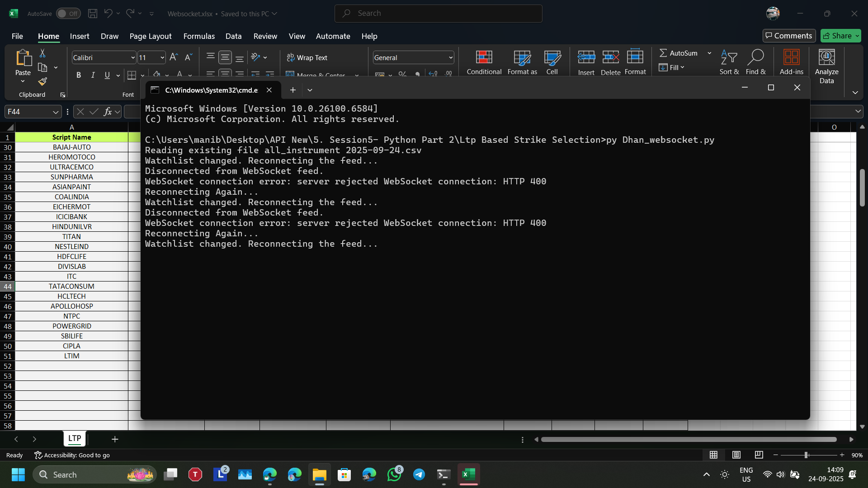
Task: Select the Format Painter brush icon
Action: coord(42,81)
